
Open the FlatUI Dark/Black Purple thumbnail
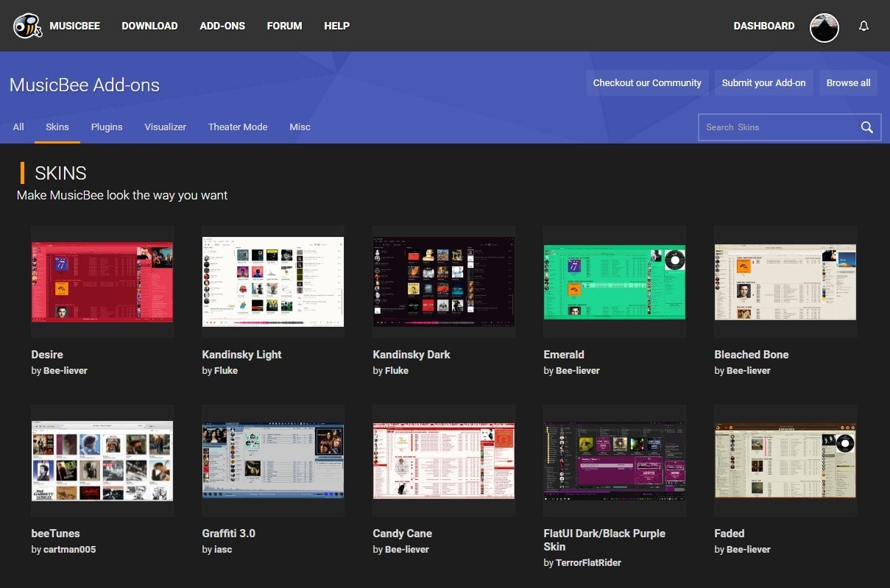pyautogui.click(x=615, y=461)
